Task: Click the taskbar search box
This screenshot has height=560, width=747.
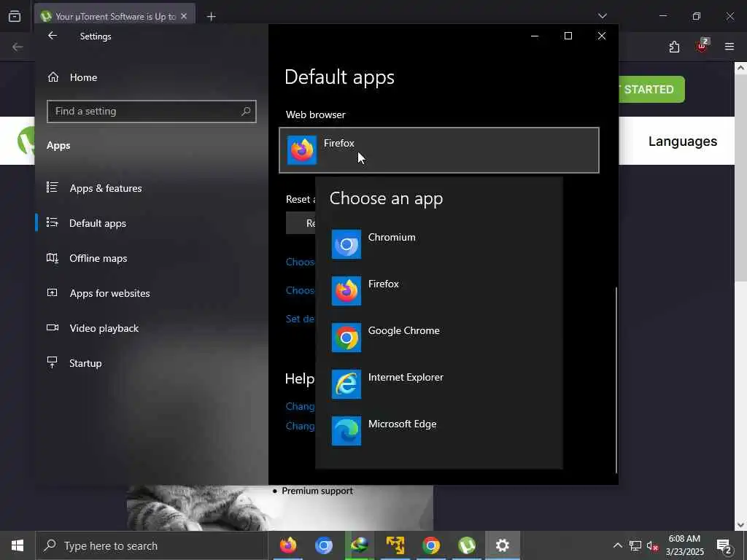Action: pos(152,545)
